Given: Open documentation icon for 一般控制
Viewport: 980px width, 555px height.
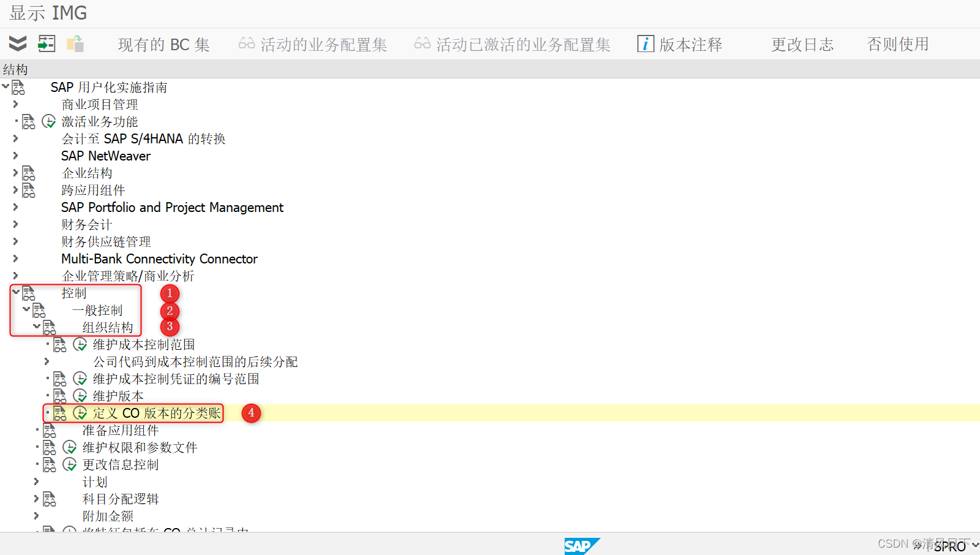Looking at the screenshot, I should pos(39,311).
